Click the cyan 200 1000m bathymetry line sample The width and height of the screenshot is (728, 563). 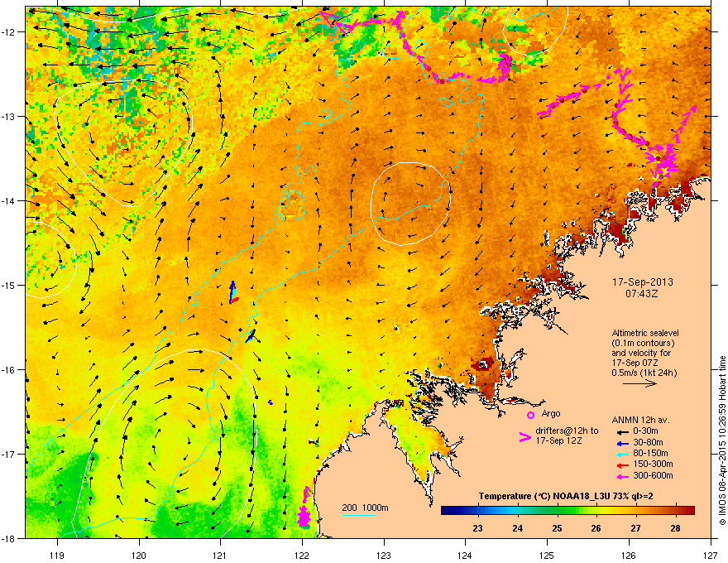358,515
